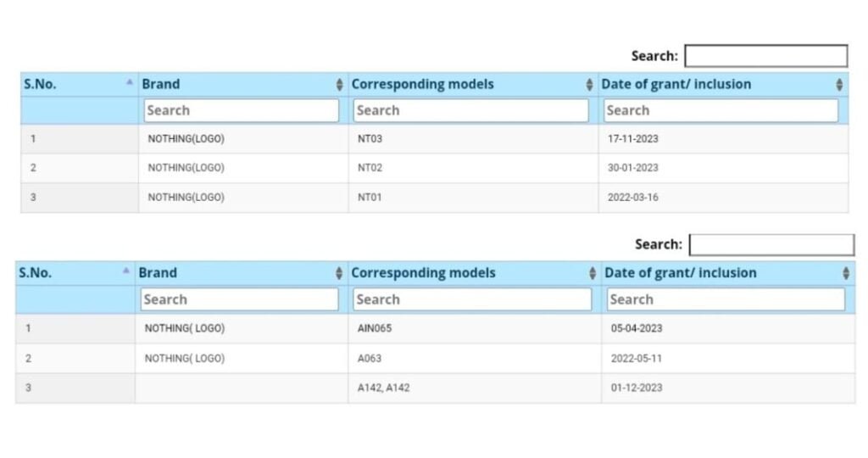Focus lower table Date of grant search field

pos(726,299)
